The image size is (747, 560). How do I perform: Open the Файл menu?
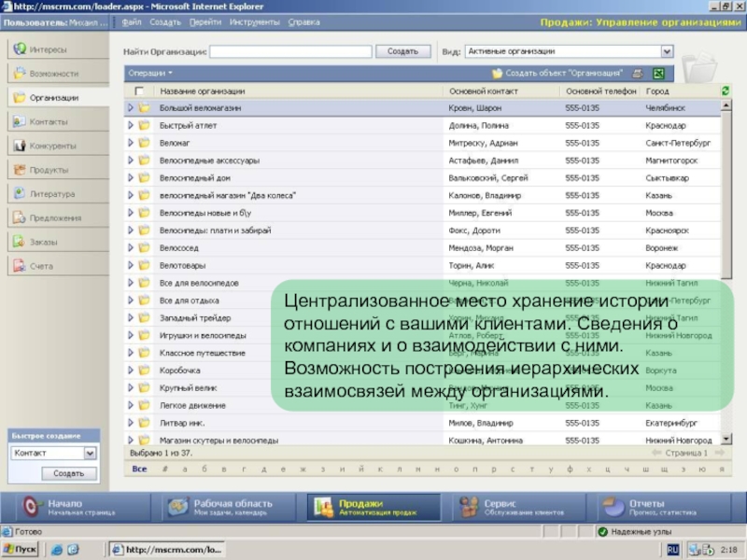tap(132, 22)
